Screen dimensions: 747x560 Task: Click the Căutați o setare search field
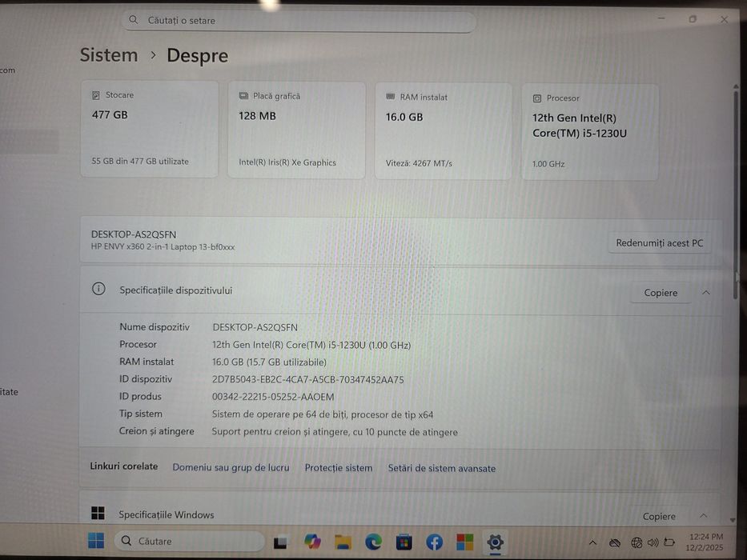(x=299, y=21)
